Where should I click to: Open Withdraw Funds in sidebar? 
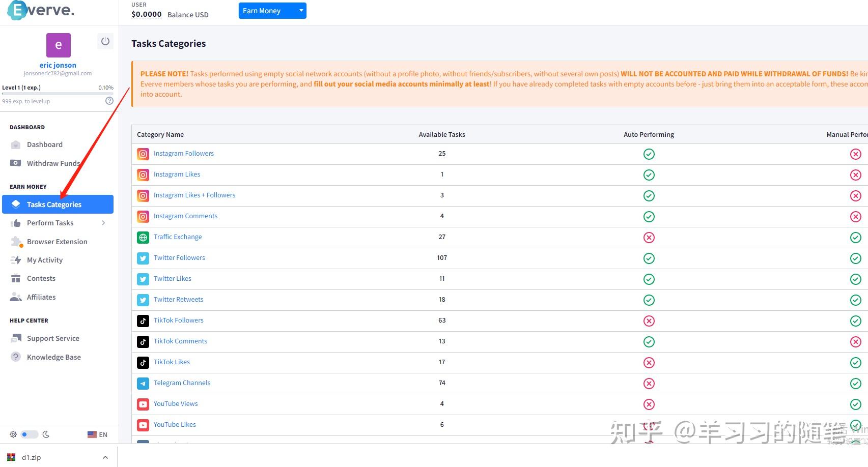pyautogui.click(x=53, y=163)
